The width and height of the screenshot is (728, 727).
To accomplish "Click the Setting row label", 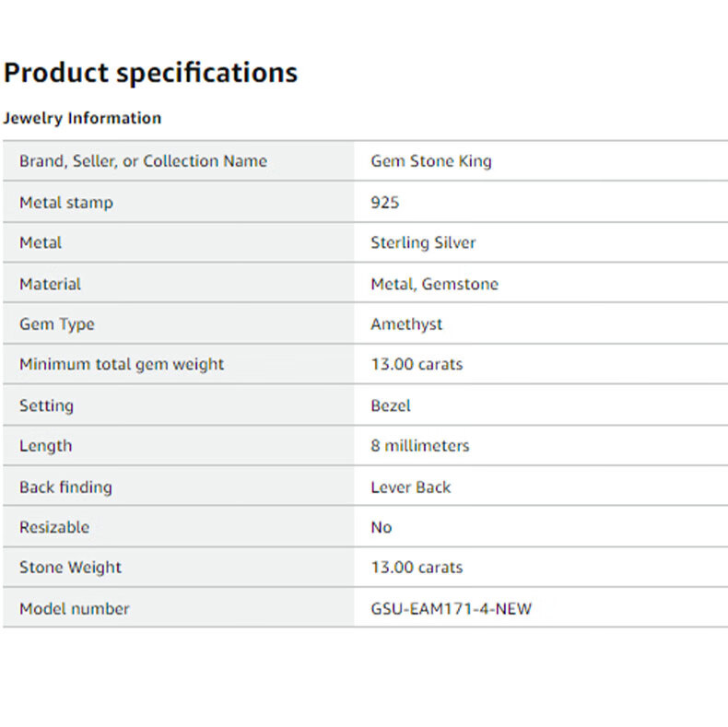I will [46, 405].
